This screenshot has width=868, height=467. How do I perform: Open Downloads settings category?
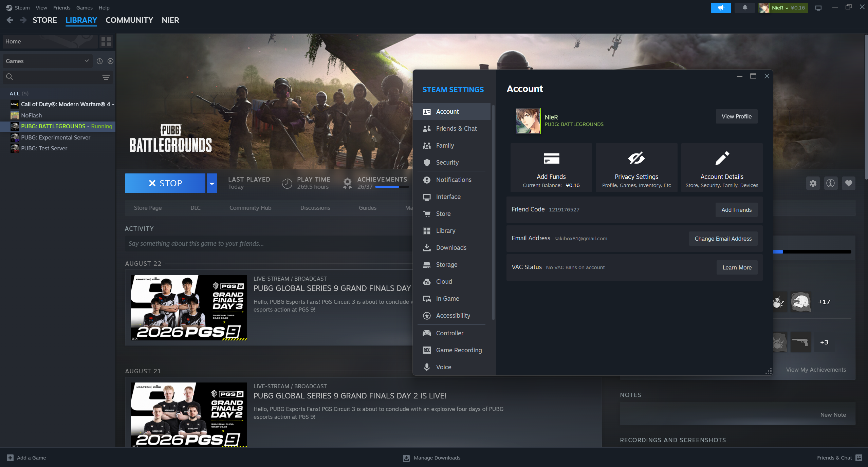click(452, 248)
